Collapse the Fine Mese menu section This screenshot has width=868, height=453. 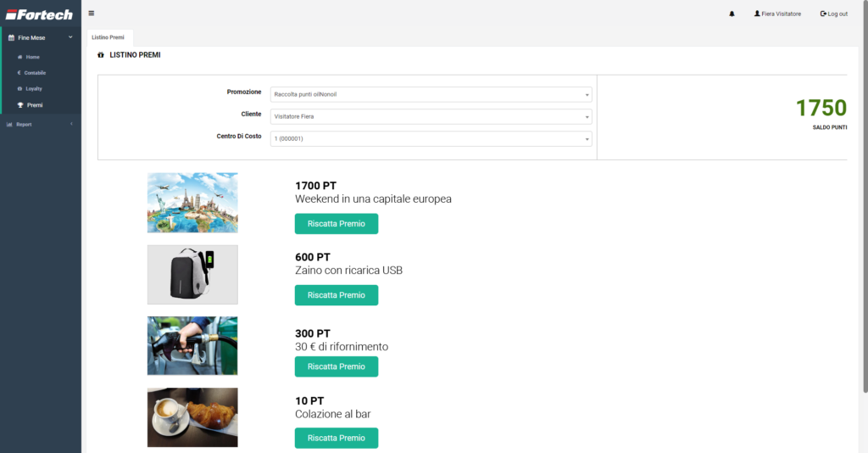(70, 38)
